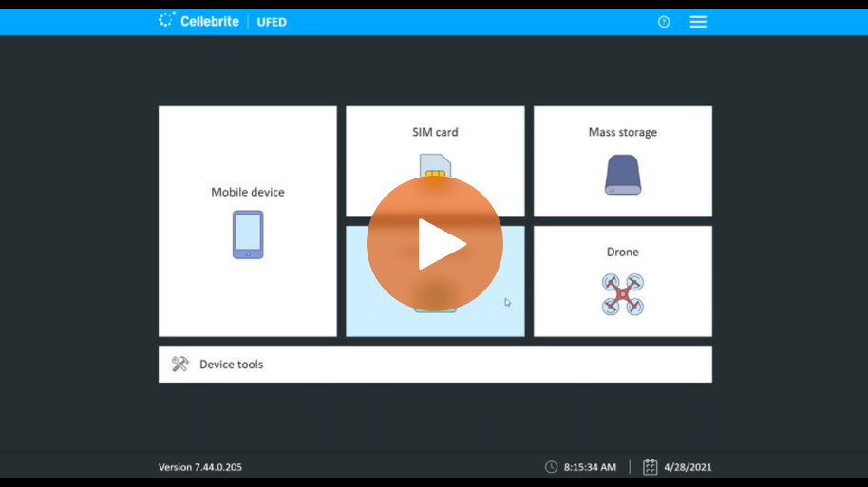868x487 pixels.
Task: Open the hamburger menu
Action: tap(698, 22)
